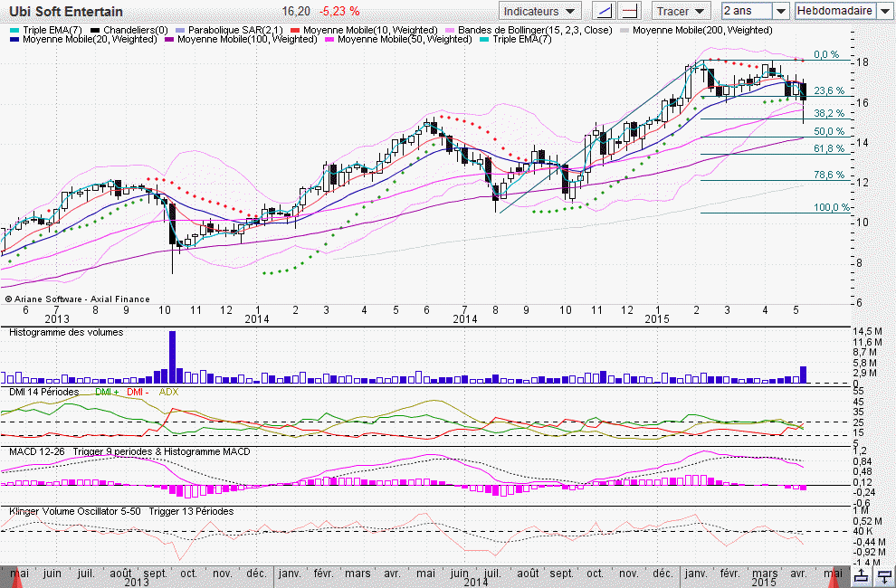
Task: Click the latest tall volume bar in May 2015
Action: [x=803, y=375]
